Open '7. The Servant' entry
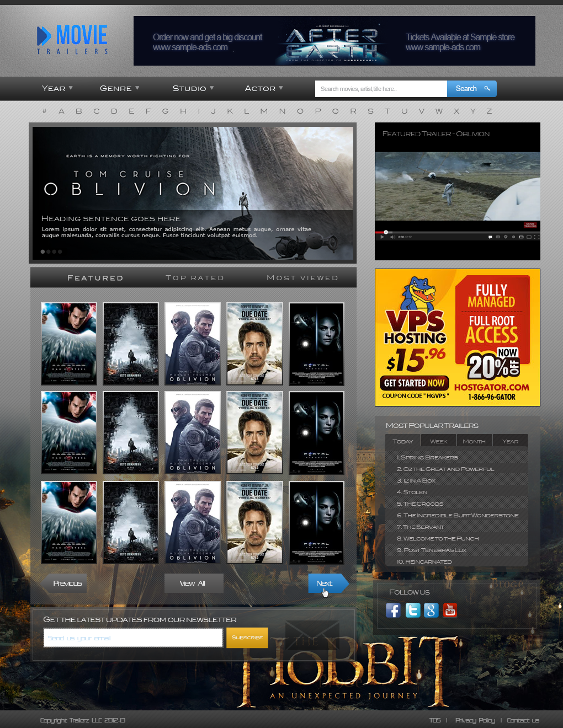The height and width of the screenshot is (728, 563). tap(456, 527)
